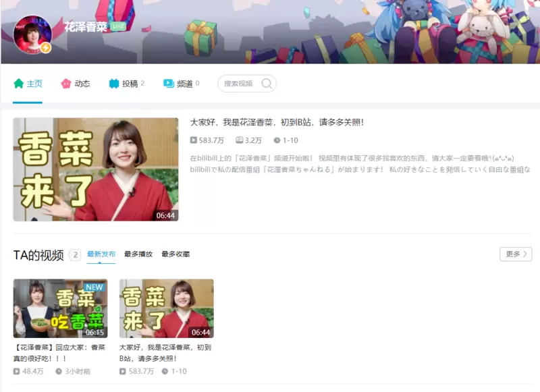Switch to the 动态 tab

(x=76, y=84)
